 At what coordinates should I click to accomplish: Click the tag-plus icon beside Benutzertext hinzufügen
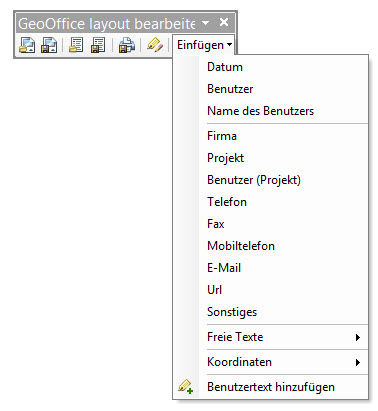pyautogui.click(x=186, y=387)
